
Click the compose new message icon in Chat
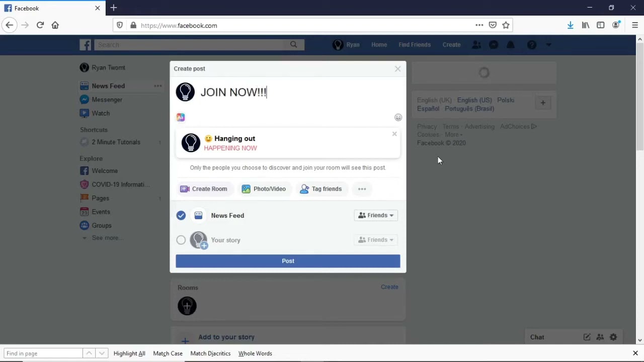pyautogui.click(x=587, y=337)
